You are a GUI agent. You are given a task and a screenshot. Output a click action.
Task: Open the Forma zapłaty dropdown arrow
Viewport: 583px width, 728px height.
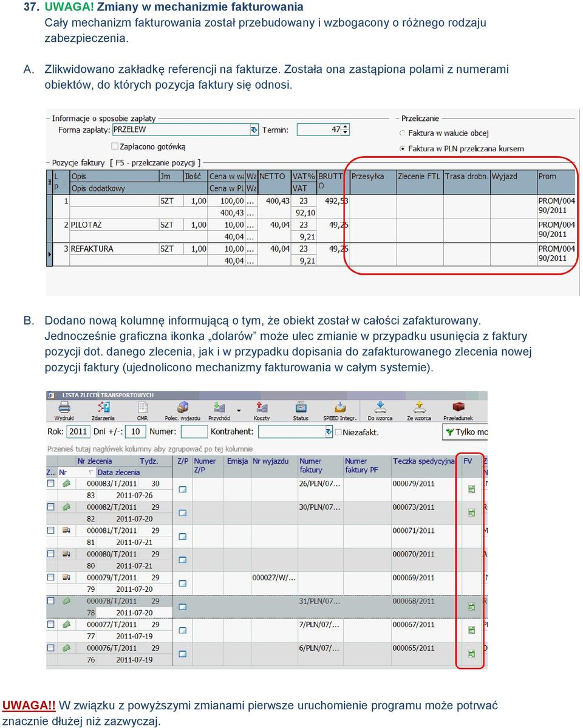[254, 129]
